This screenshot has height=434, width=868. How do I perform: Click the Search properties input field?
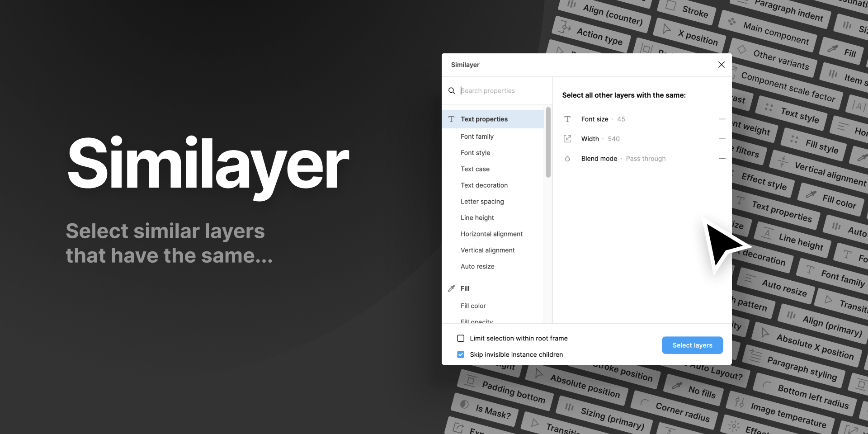(x=503, y=91)
